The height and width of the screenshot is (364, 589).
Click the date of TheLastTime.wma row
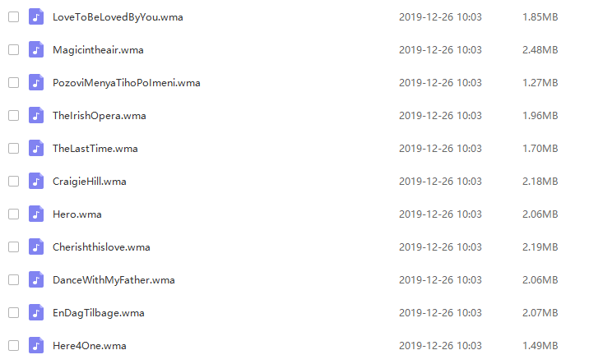(440, 149)
